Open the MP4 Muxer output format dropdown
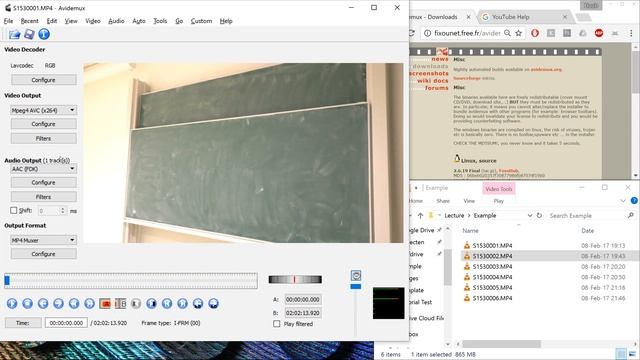The height and width of the screenshot is (360, 640). point(43,240)
